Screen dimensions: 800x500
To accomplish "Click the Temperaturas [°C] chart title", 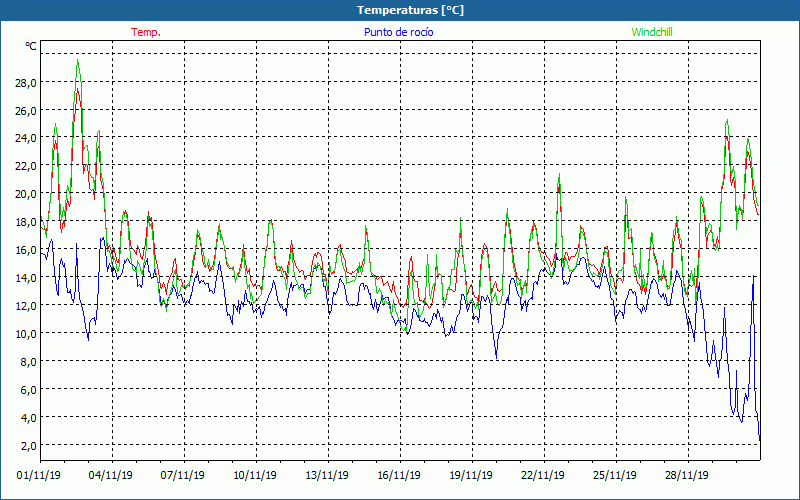I will pyautogui.click(x=410, y=10).
